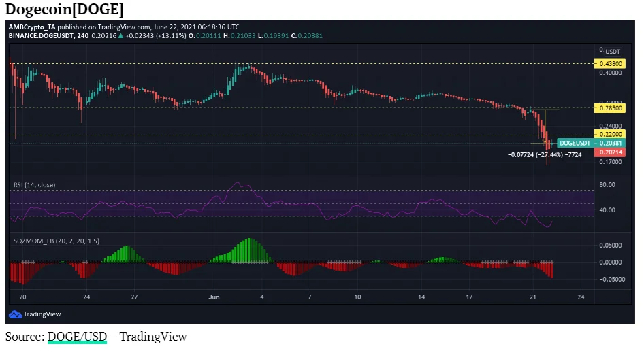Click the 0.40000 price axis value

(x=611, y=73)
